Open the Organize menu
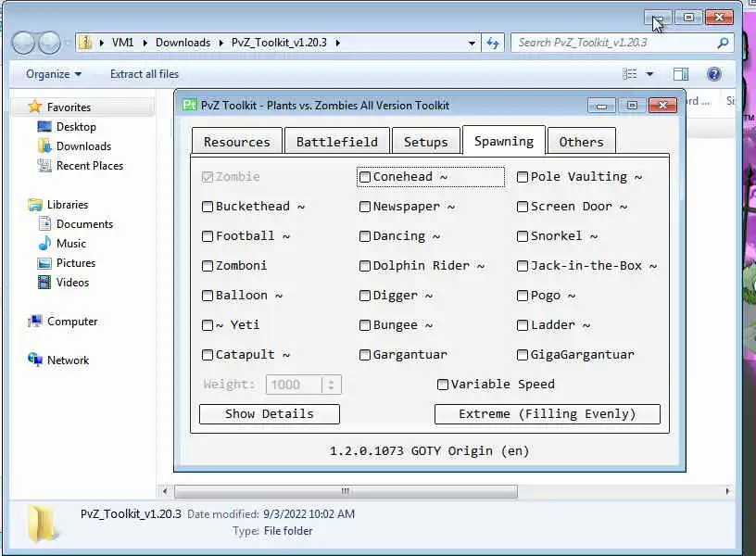 (x=54, y=74)
